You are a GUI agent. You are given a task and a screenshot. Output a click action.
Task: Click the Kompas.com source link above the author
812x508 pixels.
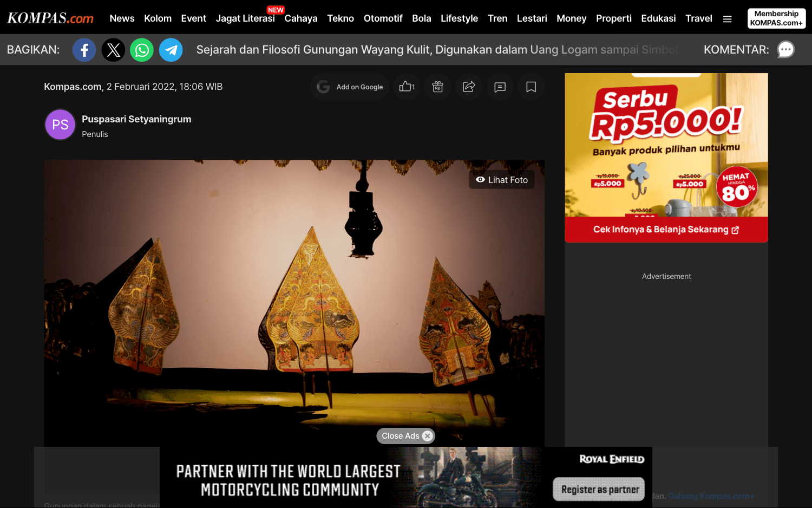click(73, 87)
